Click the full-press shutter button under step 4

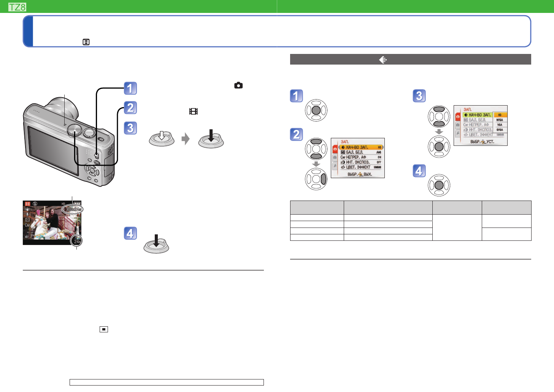point(156,244)
